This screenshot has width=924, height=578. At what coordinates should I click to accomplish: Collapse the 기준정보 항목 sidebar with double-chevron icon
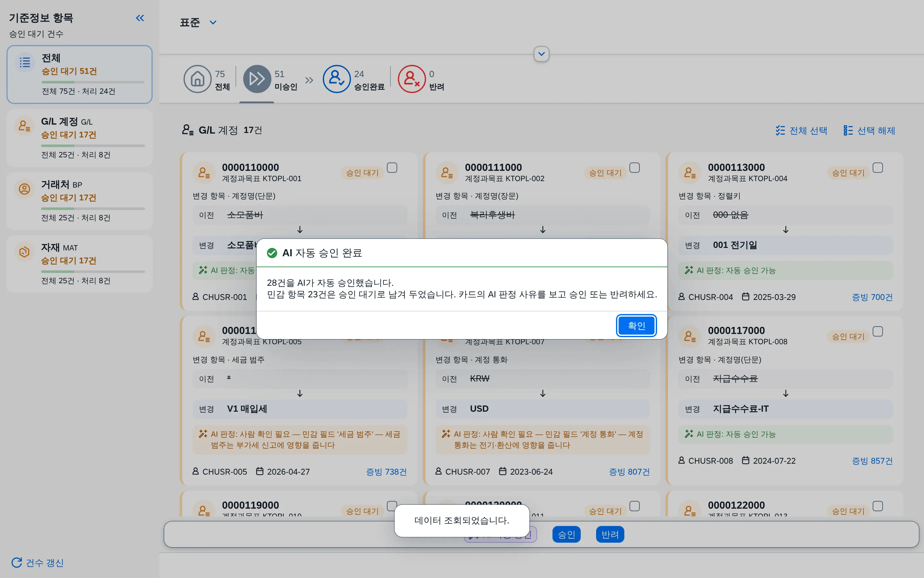(x=140, y=18)
